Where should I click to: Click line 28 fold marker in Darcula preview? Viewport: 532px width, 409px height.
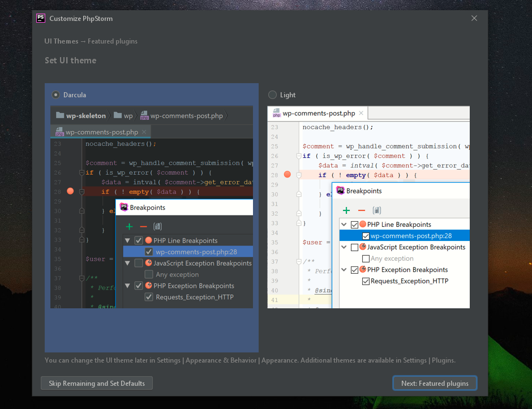click(x=81, y=192)
